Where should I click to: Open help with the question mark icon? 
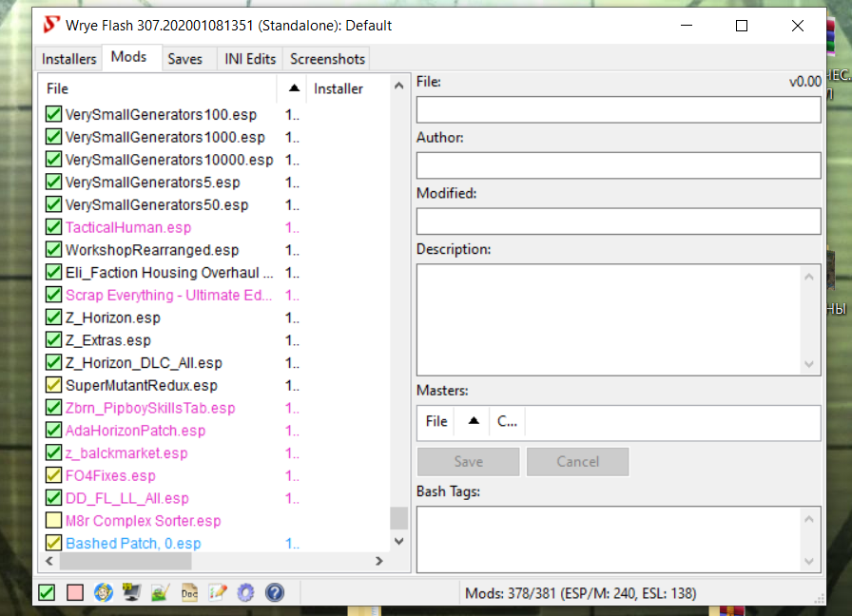click(275, 593)
